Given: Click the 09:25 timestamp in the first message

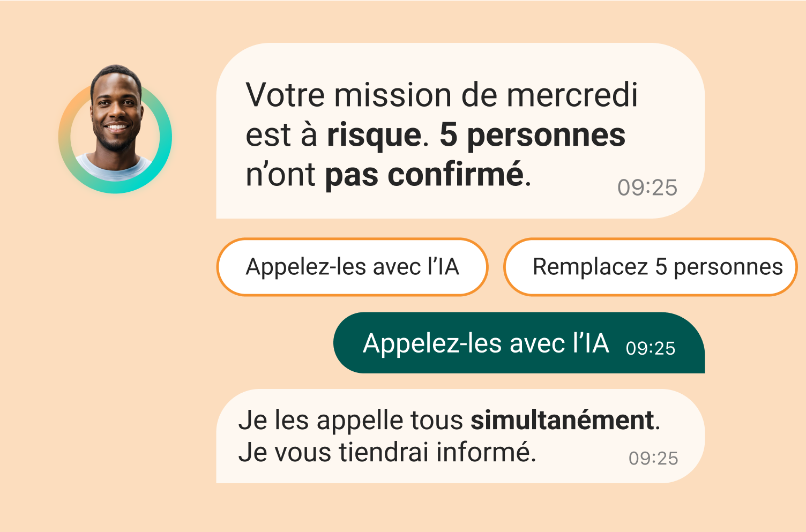Looking at the screenshot, I should (x=647, y=188).
